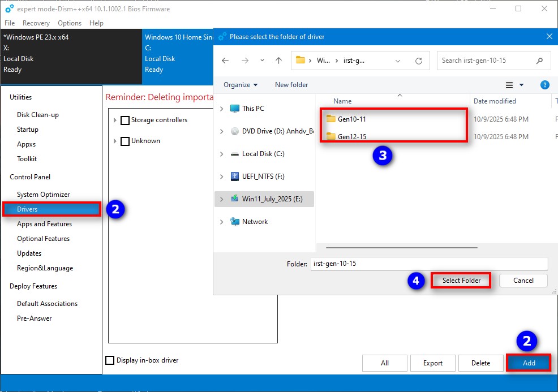558x392 pixels.
Task: Click the Add driver button
Action: click(x=529, y=363)
